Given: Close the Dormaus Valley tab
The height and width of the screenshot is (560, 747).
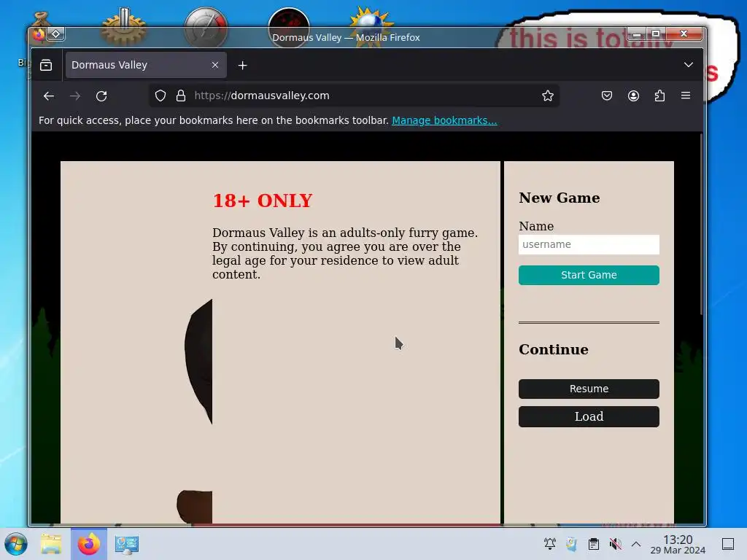Looking at the screenshot, I should (215, 65).
